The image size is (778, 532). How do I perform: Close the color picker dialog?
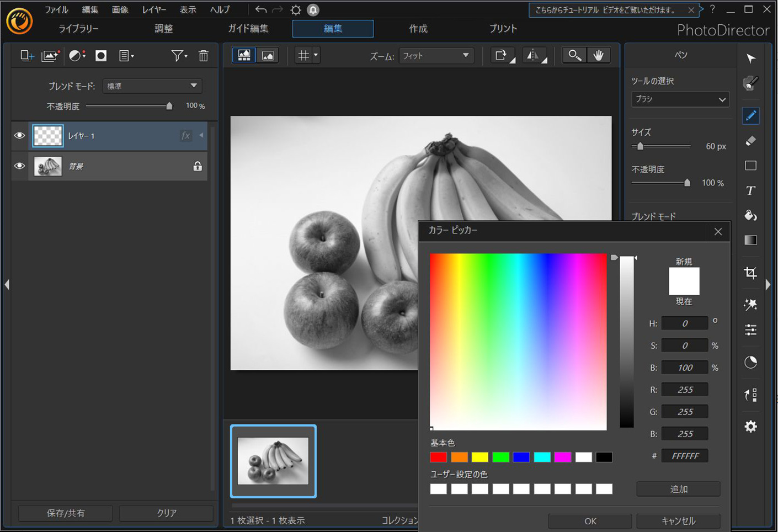[x=718, y=232]
